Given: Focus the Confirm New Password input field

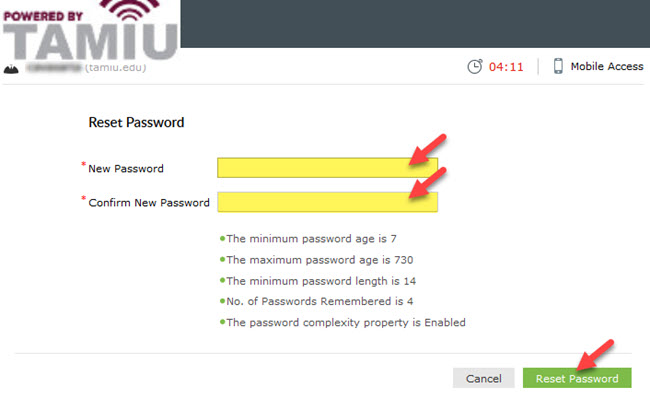Looking at the screenshot, I should tap(327, 202).
